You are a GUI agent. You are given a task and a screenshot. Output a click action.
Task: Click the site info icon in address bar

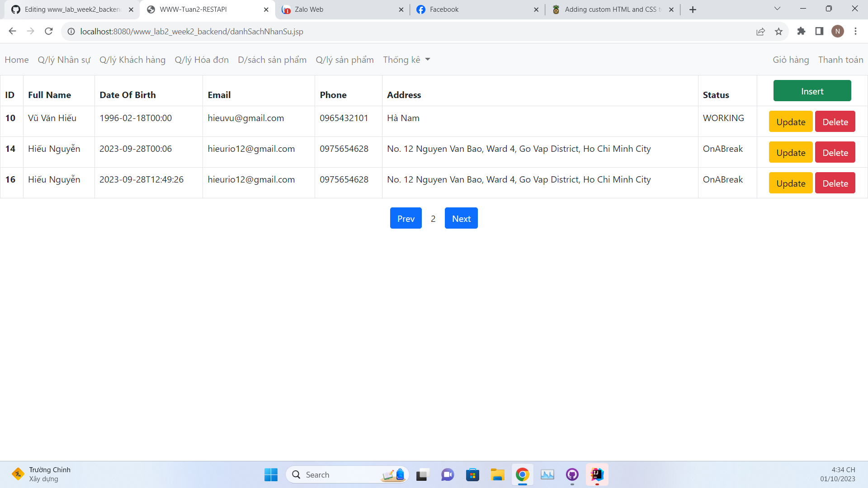[x=71, y=31]
